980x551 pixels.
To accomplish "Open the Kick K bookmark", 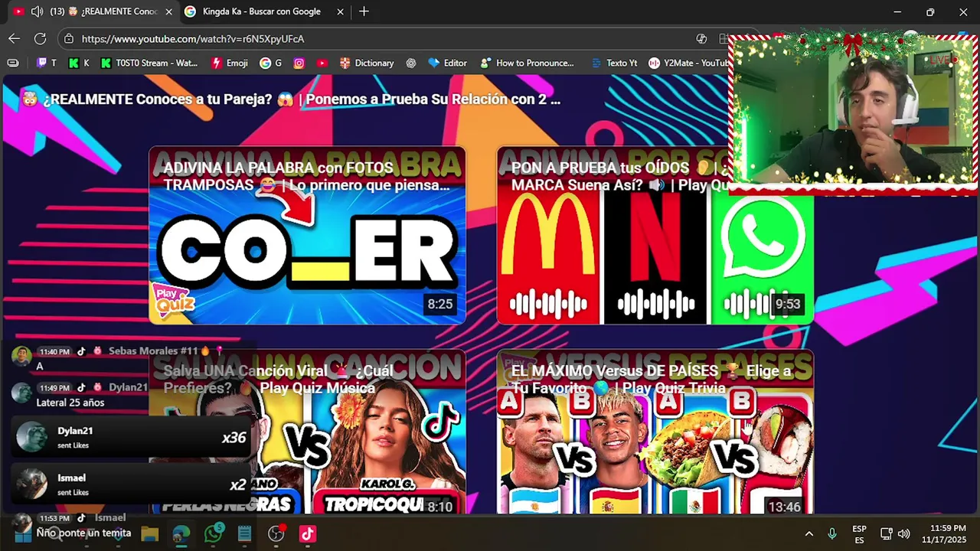I will (79, 63).
